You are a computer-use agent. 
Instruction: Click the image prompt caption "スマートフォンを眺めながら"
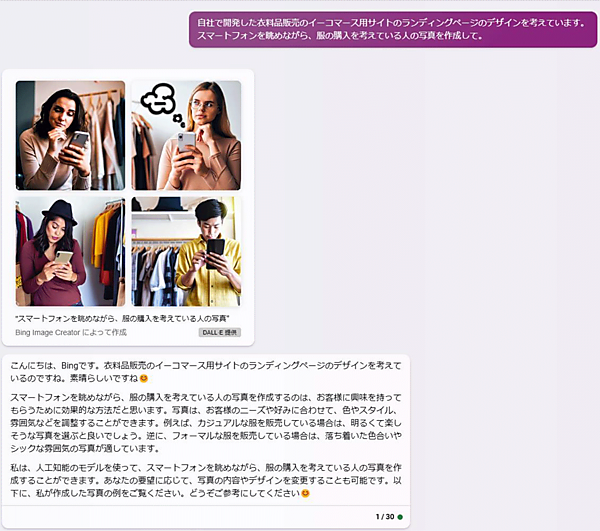click(x=122, y=318)
